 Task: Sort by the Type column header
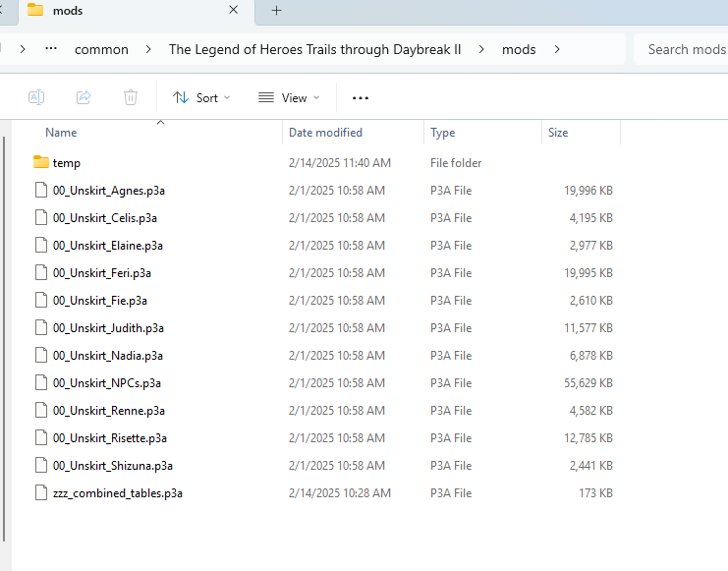[x=442, y=133]
